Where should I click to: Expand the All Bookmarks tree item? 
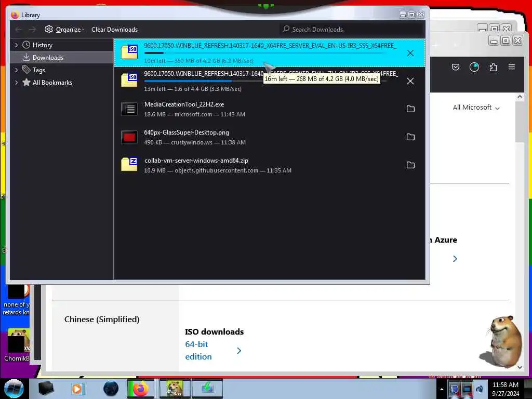16,83
